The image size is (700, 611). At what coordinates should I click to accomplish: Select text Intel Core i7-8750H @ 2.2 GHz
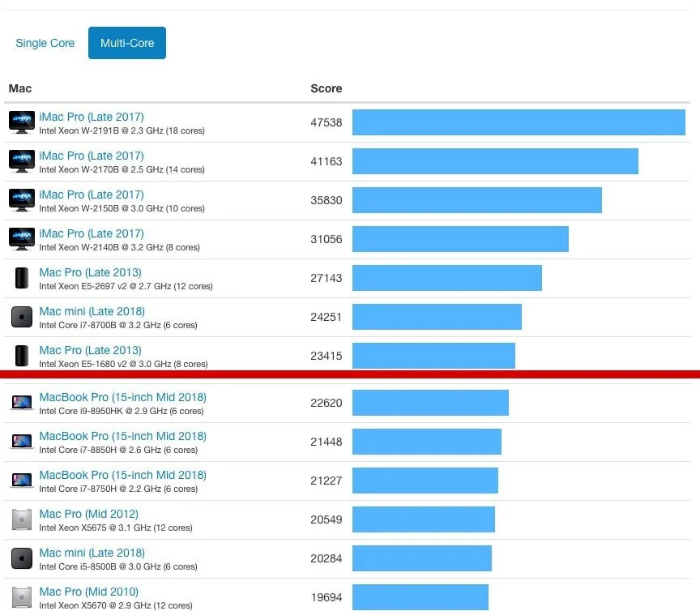pos(100,489)
